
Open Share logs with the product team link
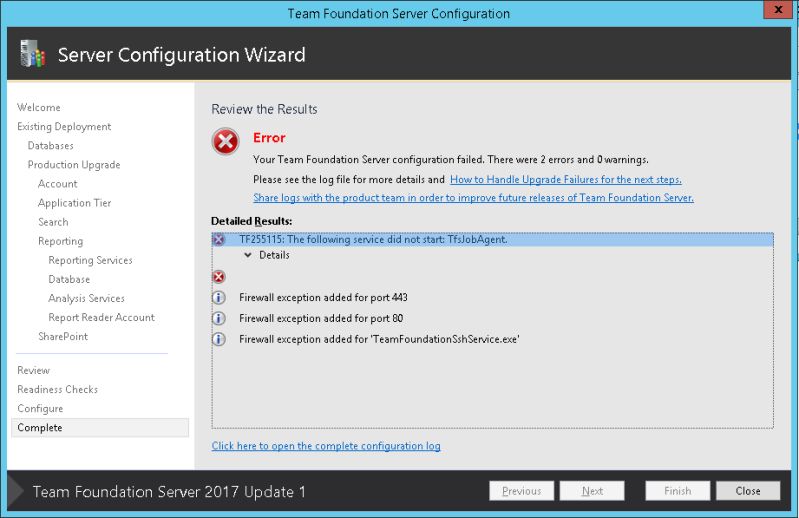click(x=473, y=198)
